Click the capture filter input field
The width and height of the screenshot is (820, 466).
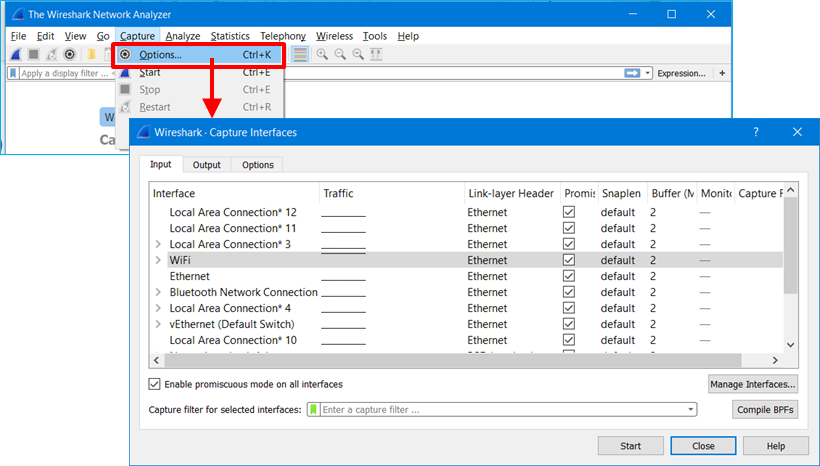(502, 410)
